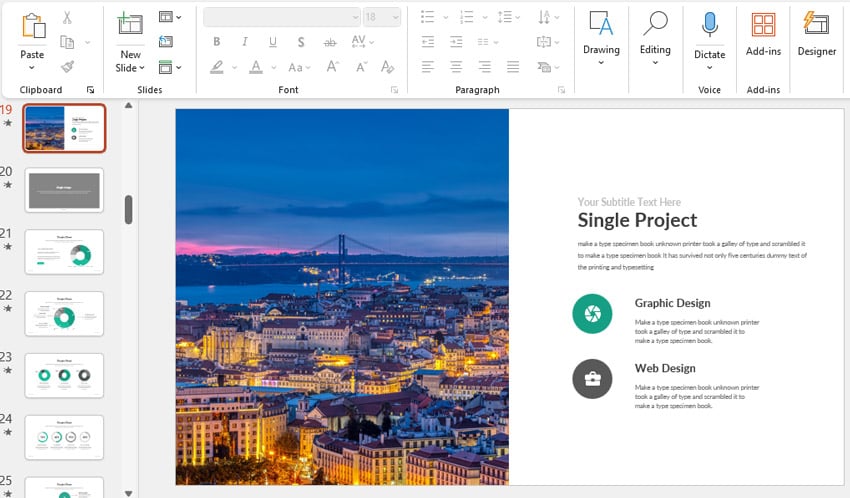The width and height of the screenshot is (850, 498).
Task: Start Dictate with the microphone icon
Action: pos(709,25)
